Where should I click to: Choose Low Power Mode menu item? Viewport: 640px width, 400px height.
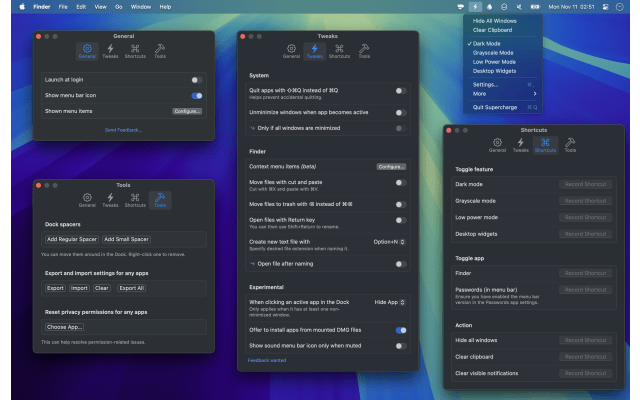point(494,62)
